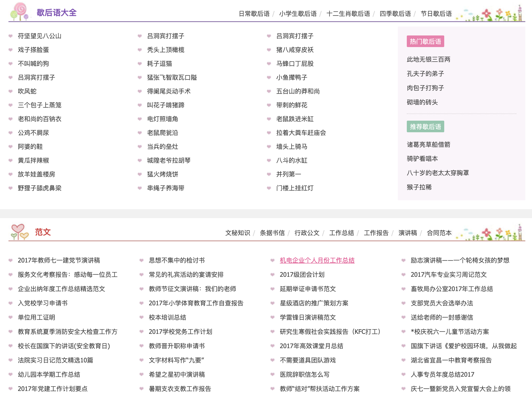
Task: Go to 十二生肖歇后语 section
Action: point(348,14)
